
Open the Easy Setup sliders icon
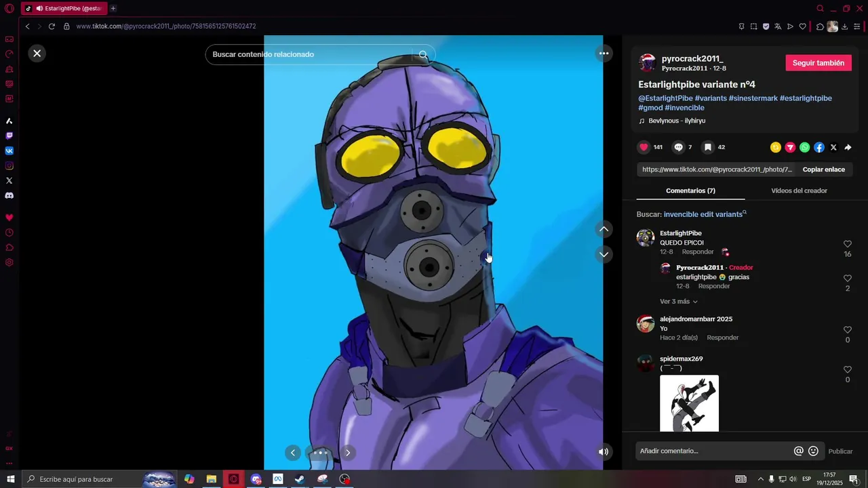click(856, 26)
